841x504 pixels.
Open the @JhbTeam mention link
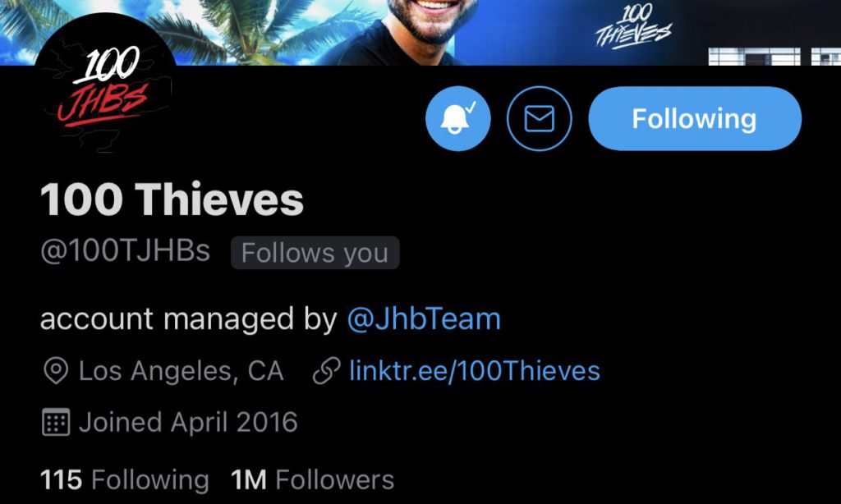click(x=424, y=319)
